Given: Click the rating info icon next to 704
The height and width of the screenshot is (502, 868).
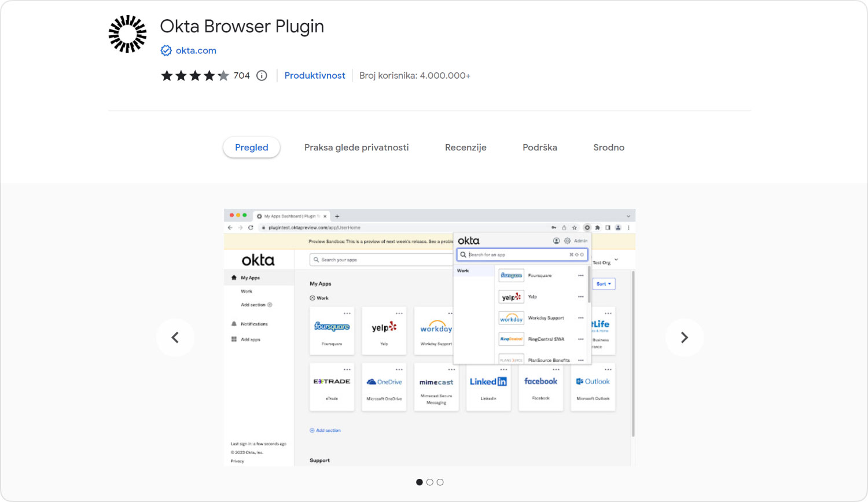Looking at the screenshot, I should click(x=262, y=76).
